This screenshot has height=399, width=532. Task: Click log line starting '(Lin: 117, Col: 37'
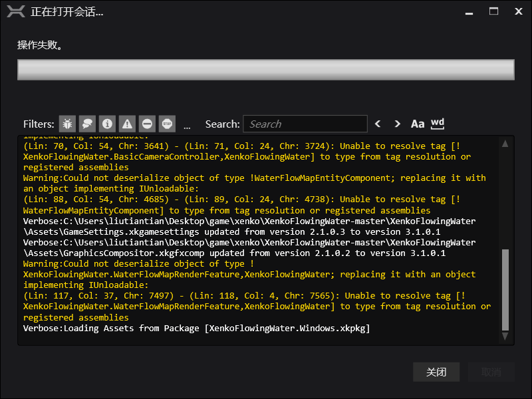(257, 307)
